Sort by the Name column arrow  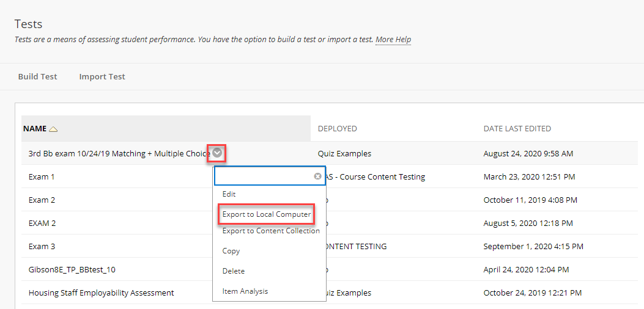tap(53, 129)
